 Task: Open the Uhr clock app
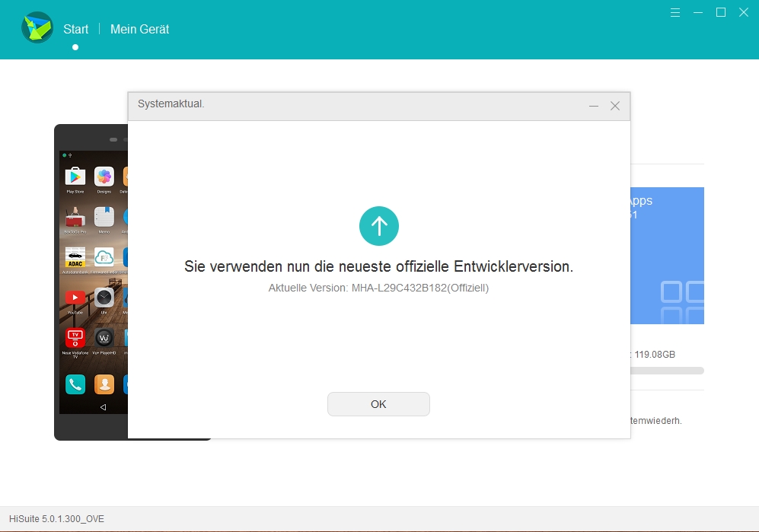[x=103, y=298]
